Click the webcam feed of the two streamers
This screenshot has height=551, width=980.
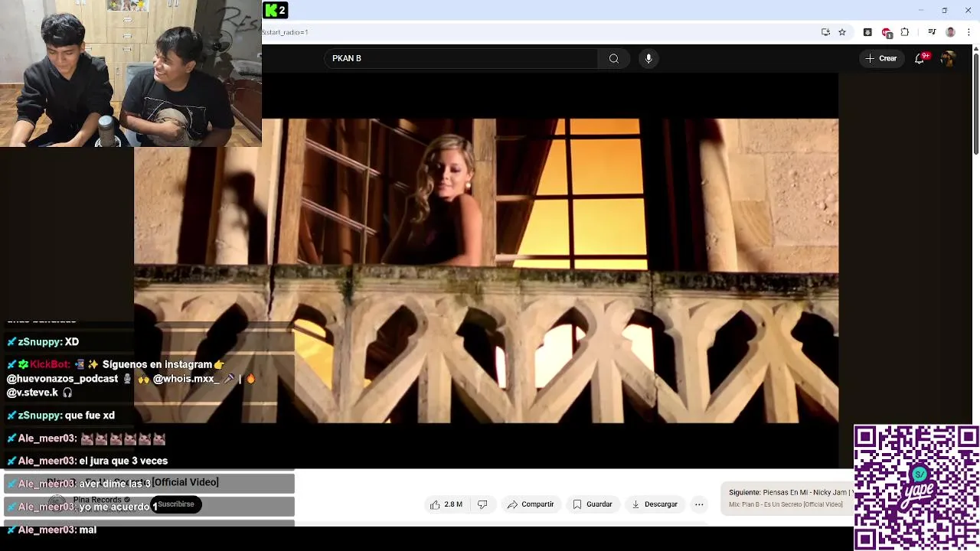pos(130,73)
